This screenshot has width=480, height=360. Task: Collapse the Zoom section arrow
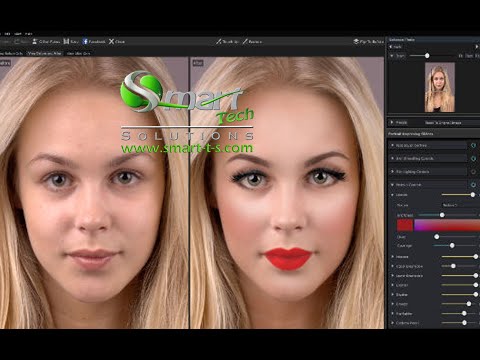pyautogui.click(x=392, y=56)
